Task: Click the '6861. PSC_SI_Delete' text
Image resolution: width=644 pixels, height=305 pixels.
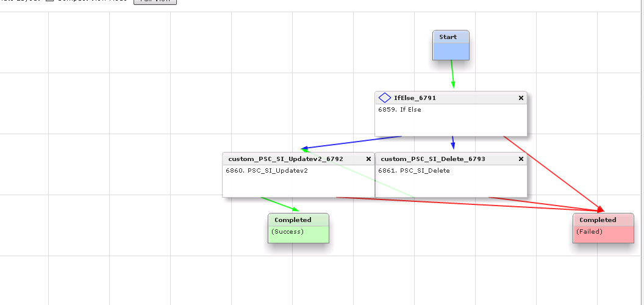Action: 413,171
